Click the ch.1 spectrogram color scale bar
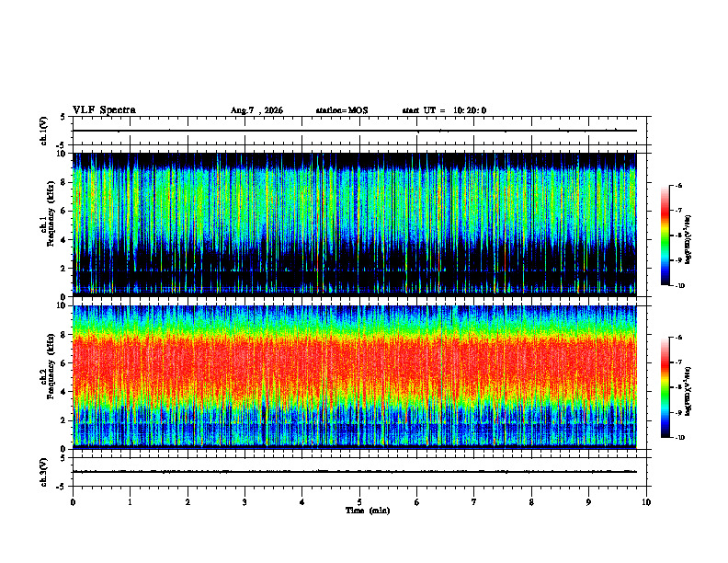The image size is (728, 563). pyautogui.click(x=665, y=236)
